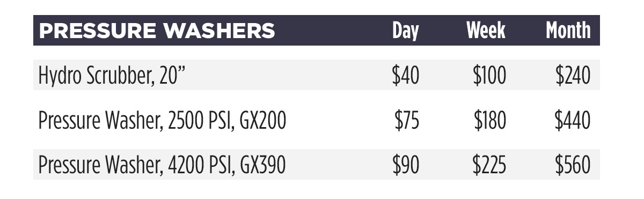Viewport: 644px width, 199px height.
Task: Click the $90 daily rate
Action: coord(406,165)
